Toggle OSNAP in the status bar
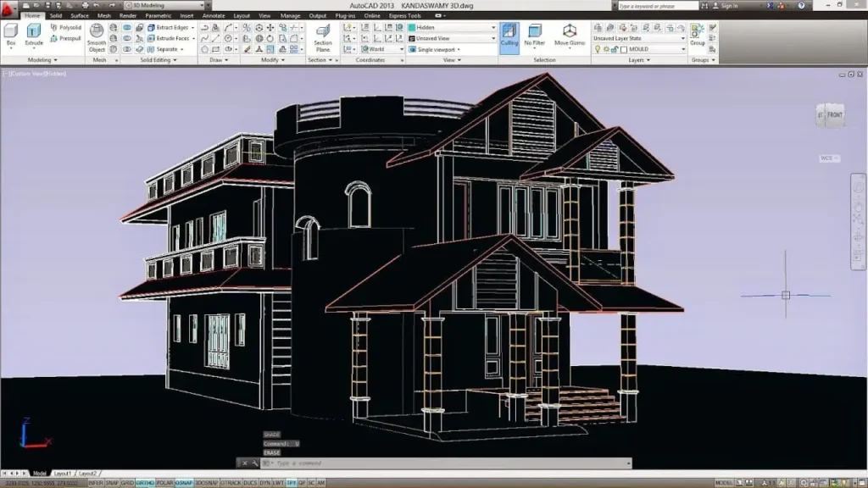868x488 pixels. point(185,482)
